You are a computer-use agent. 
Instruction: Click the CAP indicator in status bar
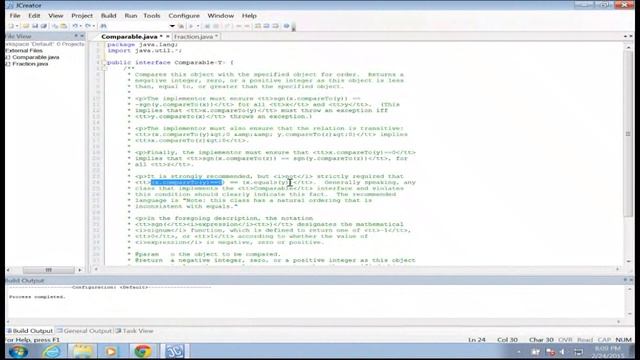click(x=604, y=340)
